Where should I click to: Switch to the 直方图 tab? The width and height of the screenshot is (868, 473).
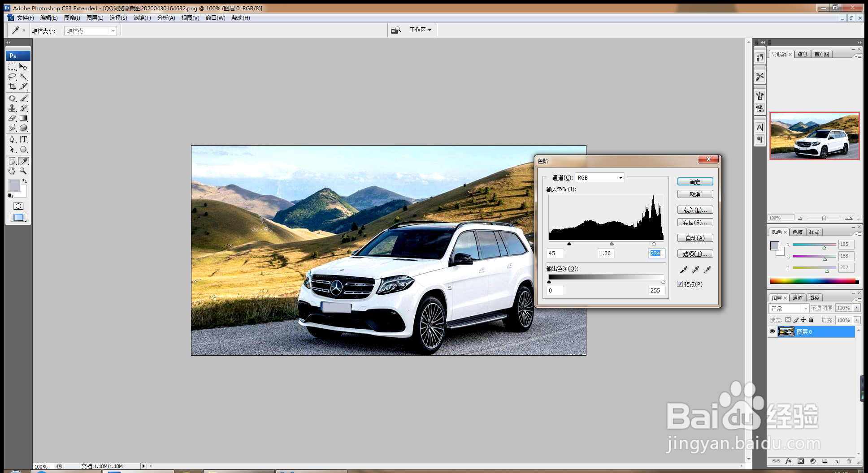tap(822, 54)
